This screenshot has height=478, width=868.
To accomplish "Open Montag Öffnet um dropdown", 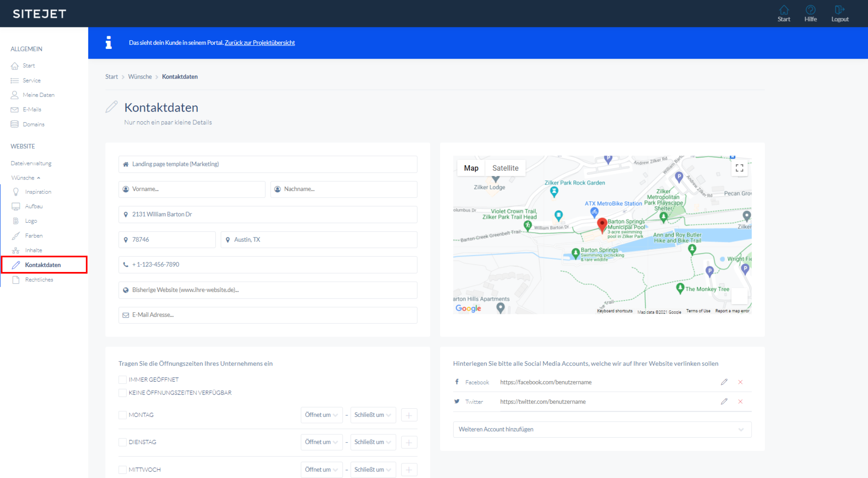I will 321,415.
